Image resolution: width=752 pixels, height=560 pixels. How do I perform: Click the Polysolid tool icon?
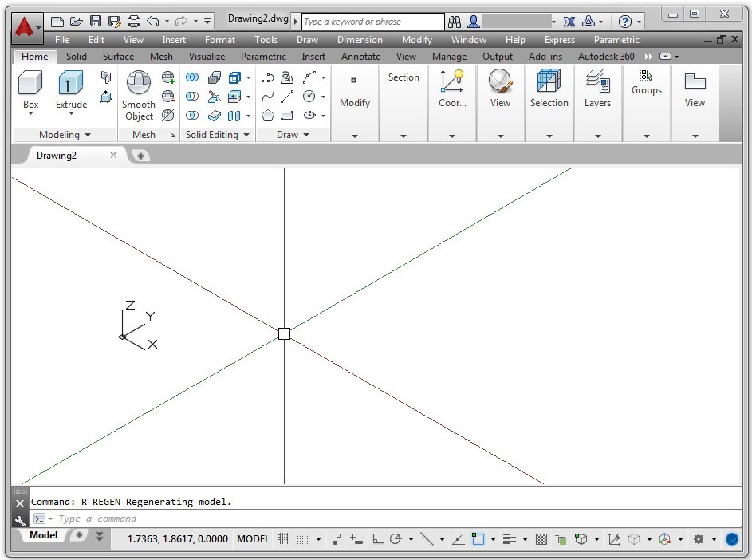click(x=106, y=77)
